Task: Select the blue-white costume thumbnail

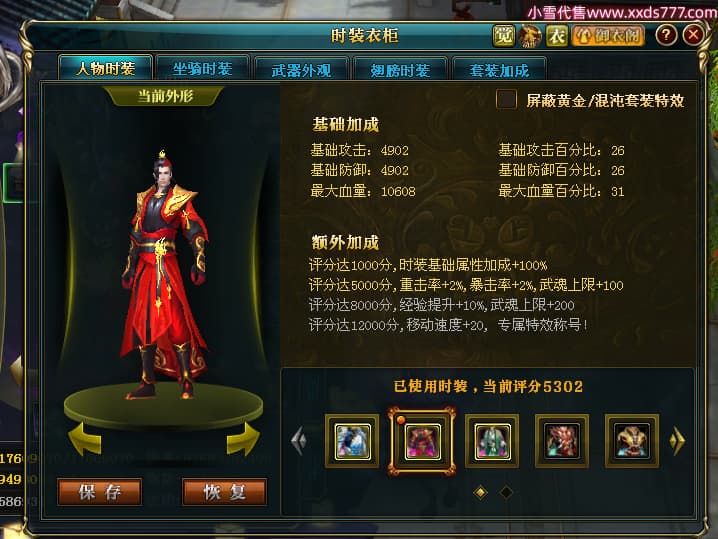Action: click(x=352, y=441)
